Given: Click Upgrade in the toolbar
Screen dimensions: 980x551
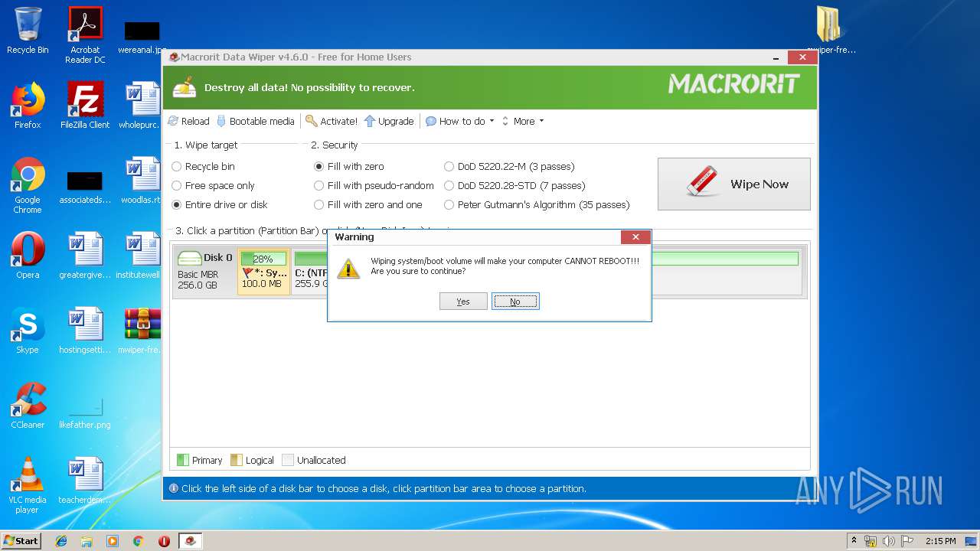Looking at the screenshot, I should click(389, 121).
